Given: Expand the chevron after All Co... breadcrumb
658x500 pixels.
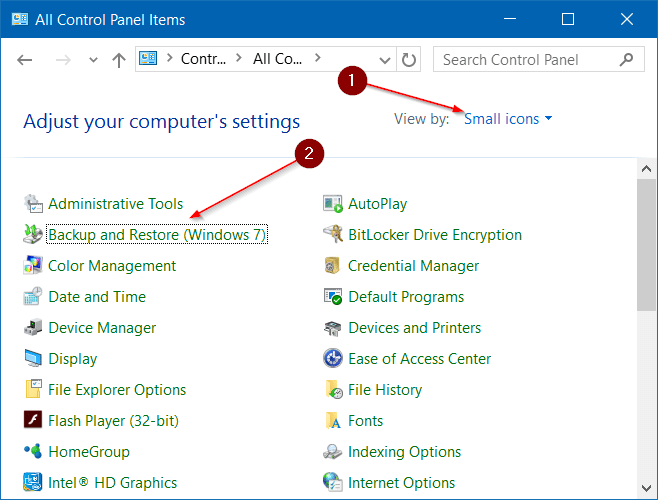Looking at the screenshot, I should click(318, 58).
